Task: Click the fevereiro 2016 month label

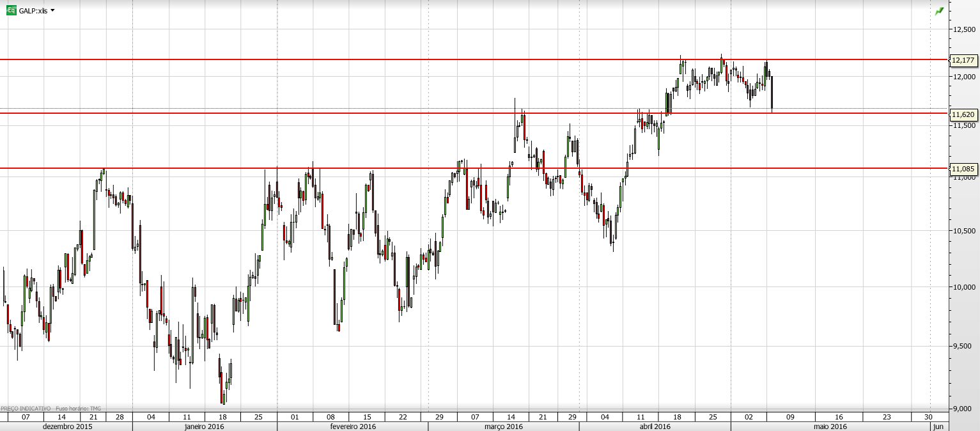Action: (353, 426)
